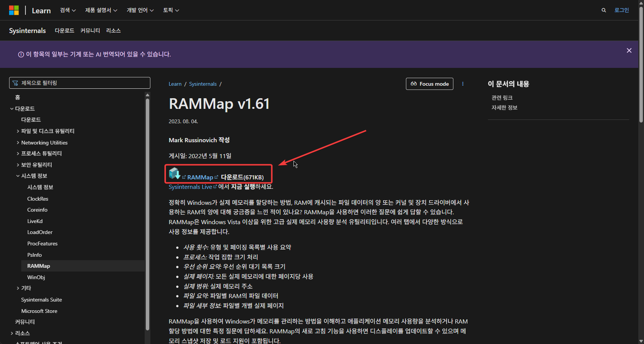
Task: Collapse the 시스템 정보 tree section
Action: 18,176
